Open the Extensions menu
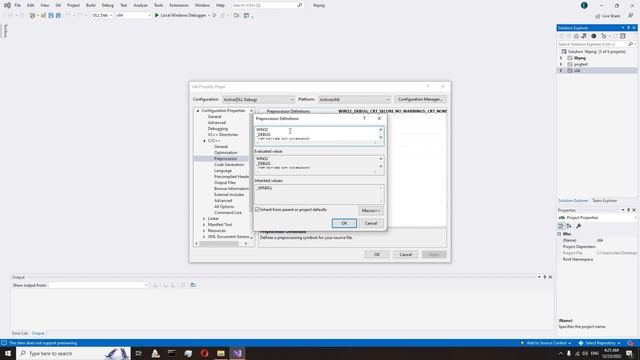Image resolution: width=640 pixels, height=360 pixels. pos(179,5)
